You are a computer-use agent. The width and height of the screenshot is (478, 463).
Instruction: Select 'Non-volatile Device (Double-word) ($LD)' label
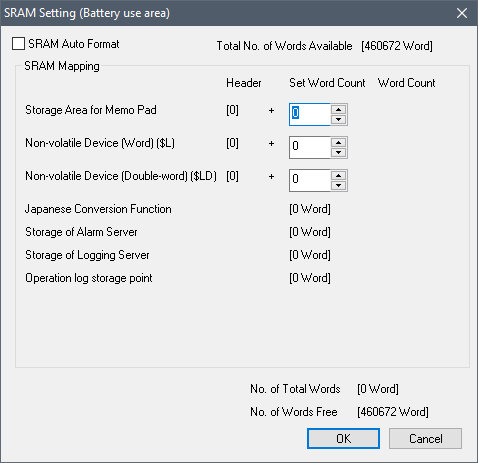coord(121,176)
